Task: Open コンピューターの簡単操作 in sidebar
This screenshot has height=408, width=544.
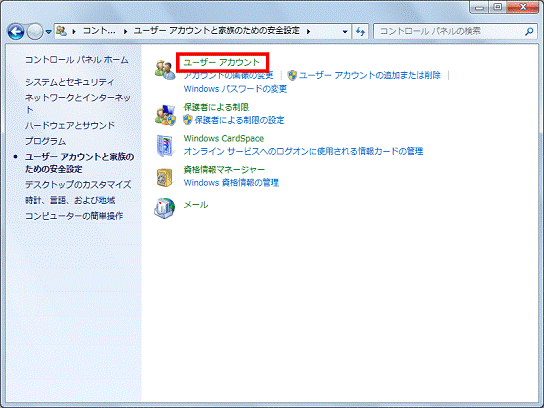Action: click(x=74, y=216)
